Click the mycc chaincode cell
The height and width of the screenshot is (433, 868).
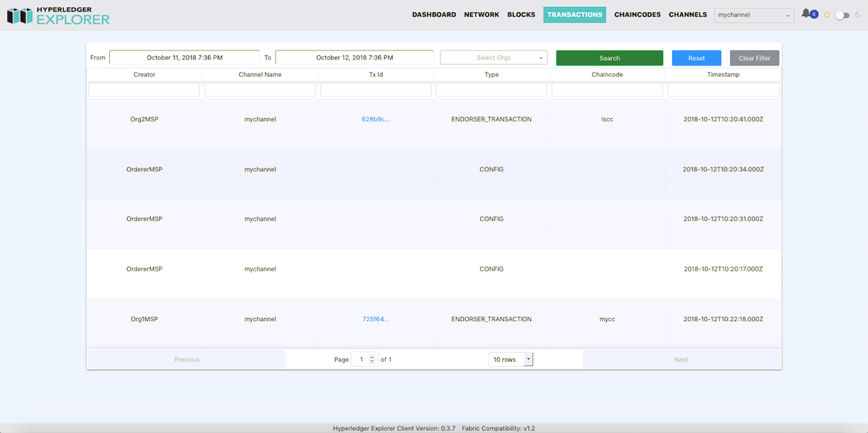click(608, 319)
